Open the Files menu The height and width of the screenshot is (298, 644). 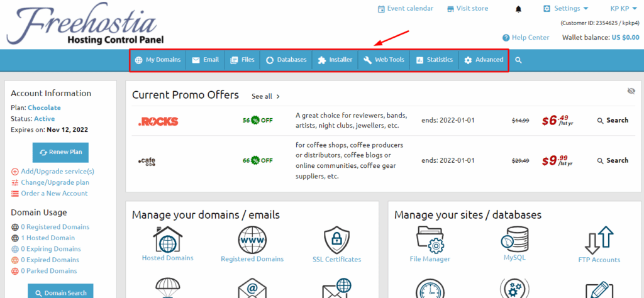click(242, 60)
